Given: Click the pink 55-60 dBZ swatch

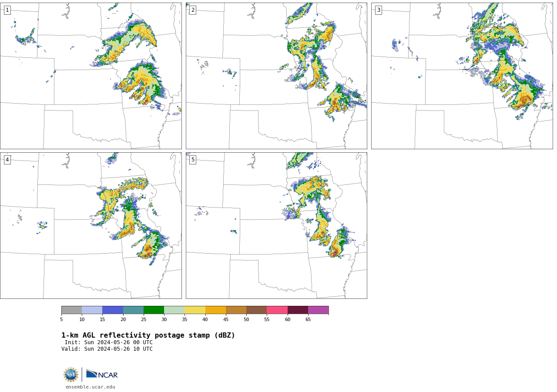Looking at the screenshot, I should click(277, 310).
